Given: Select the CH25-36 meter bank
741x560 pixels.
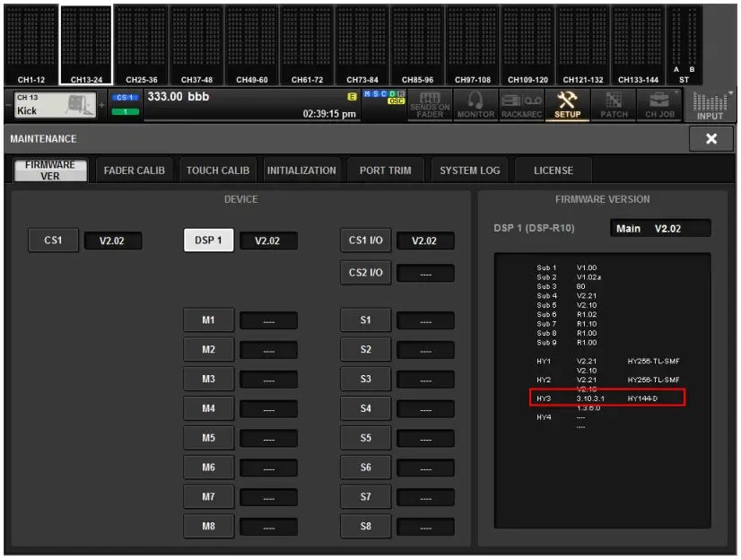Looking at the screenshot, I should click(142, 45).
